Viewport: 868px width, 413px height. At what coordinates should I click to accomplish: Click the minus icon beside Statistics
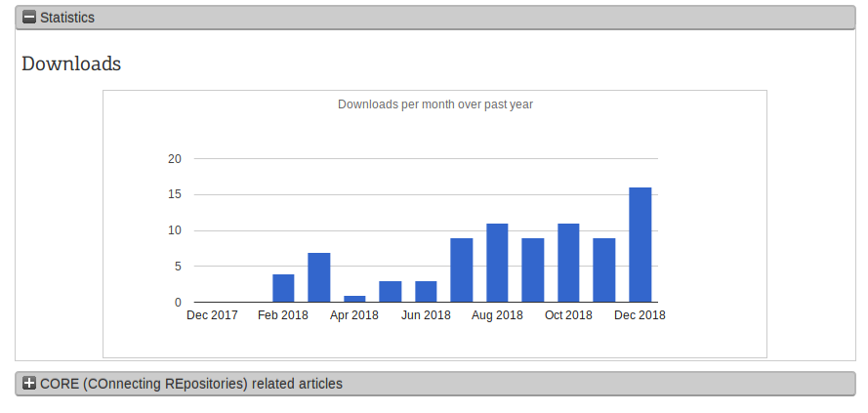[x=29, y=18]
